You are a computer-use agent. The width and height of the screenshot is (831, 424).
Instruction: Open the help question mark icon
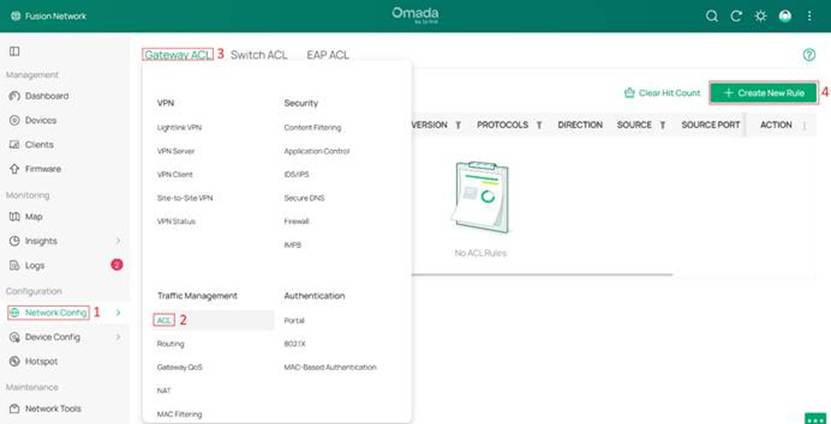(809, 55)
